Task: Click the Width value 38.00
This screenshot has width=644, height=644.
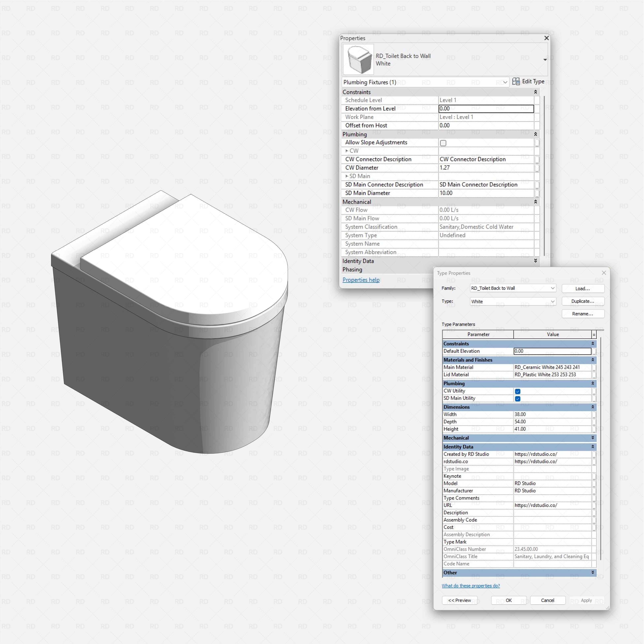Action: pos(552,414)
